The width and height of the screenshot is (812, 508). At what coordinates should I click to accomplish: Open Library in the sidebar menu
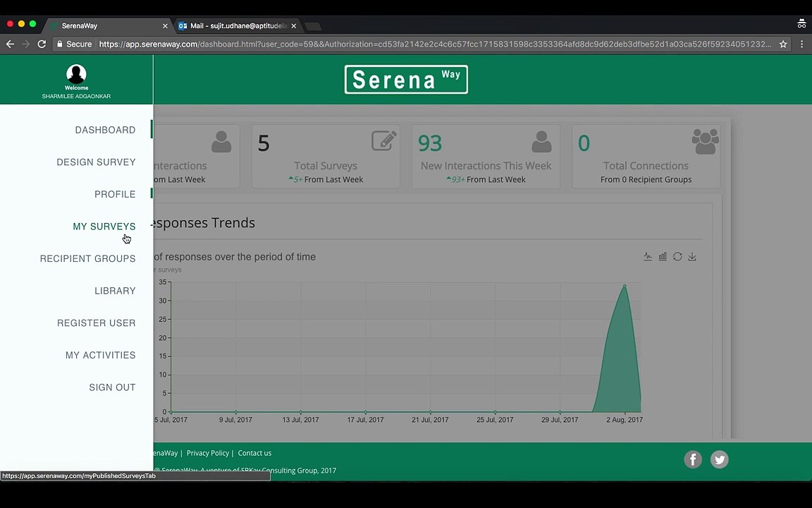(115, 291)
